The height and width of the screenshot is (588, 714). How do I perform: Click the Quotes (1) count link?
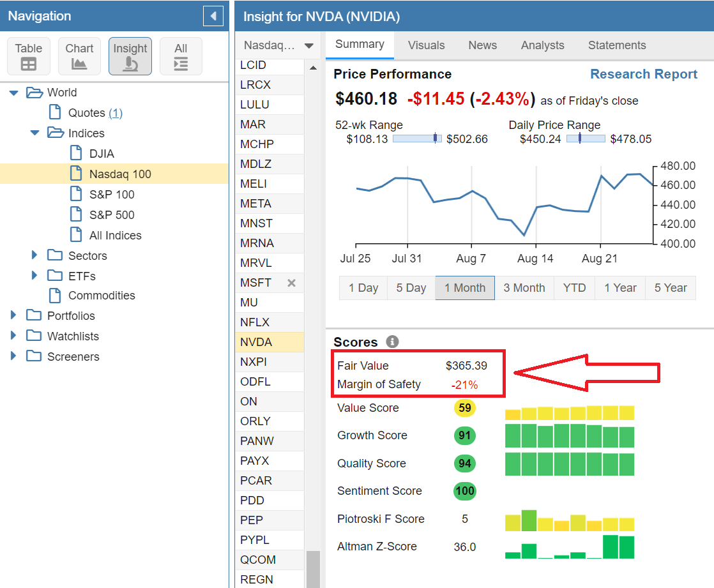(x=116, y=113)
